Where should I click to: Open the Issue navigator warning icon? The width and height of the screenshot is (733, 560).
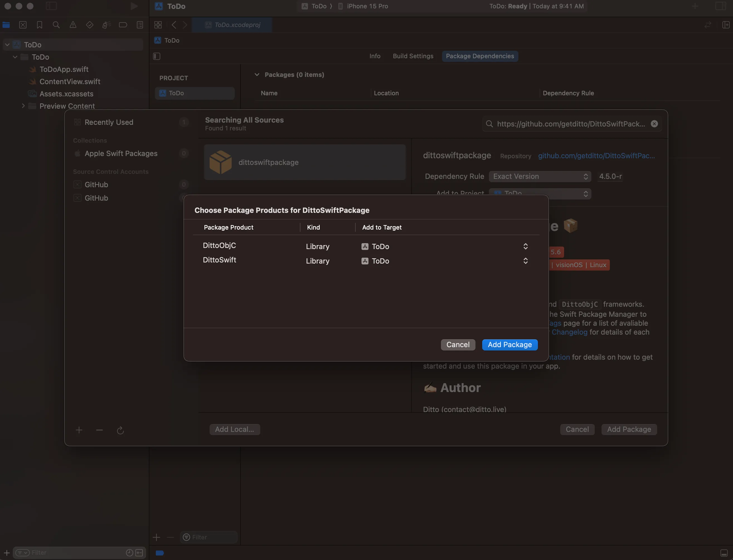click(x=73, y=25)
